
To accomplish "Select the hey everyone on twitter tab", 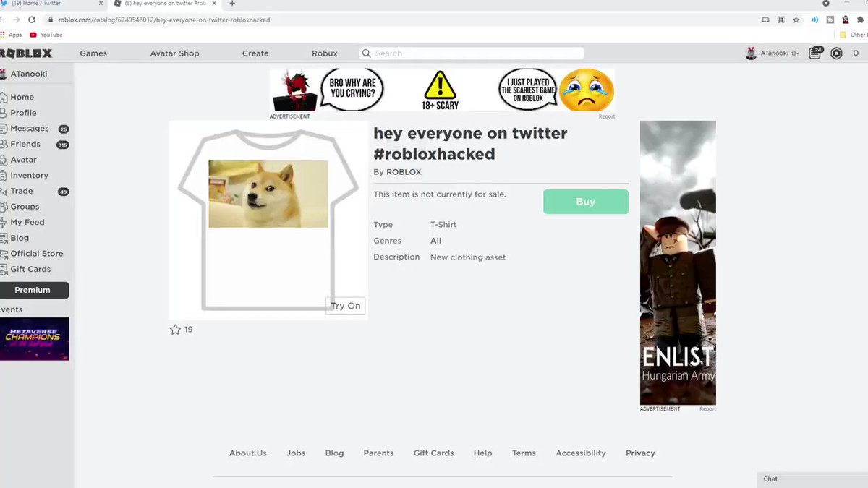I will (165, 4).
